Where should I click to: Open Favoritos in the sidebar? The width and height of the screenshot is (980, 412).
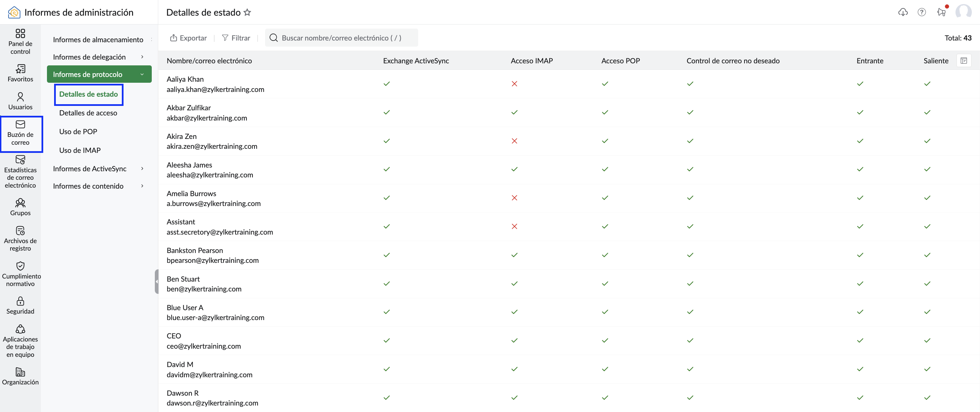click(20, 73)
